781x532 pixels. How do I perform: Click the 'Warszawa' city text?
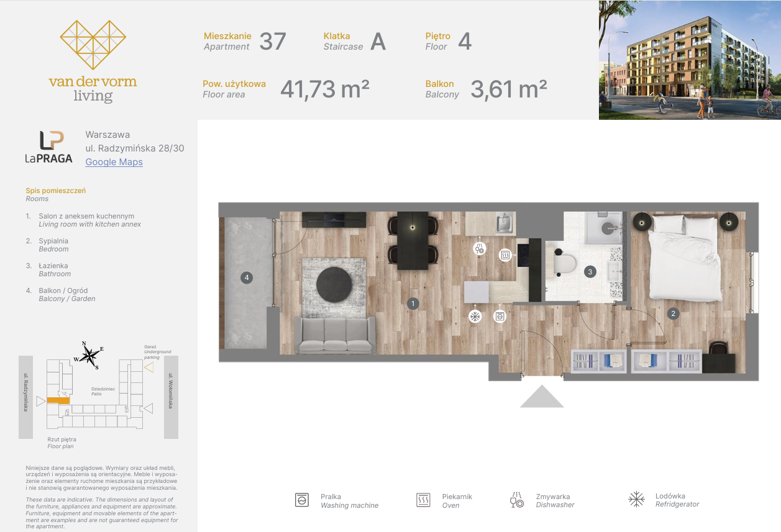(x=107, y=135)
